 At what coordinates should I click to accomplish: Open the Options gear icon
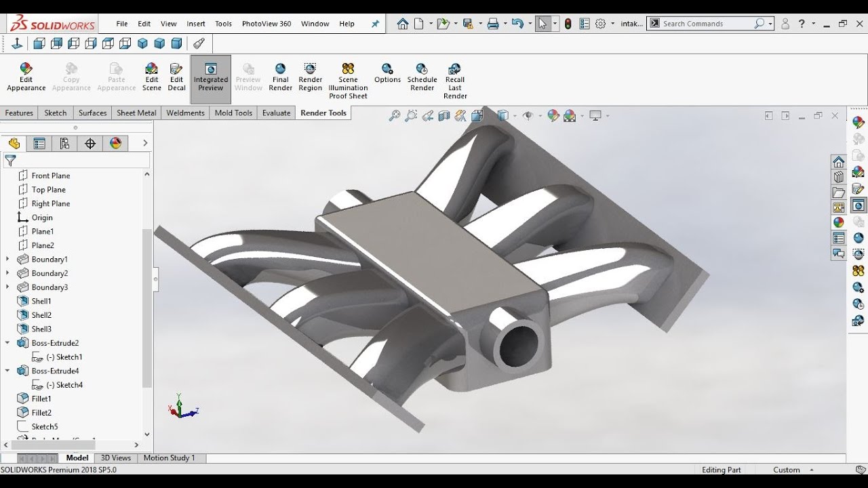point(600,24)
